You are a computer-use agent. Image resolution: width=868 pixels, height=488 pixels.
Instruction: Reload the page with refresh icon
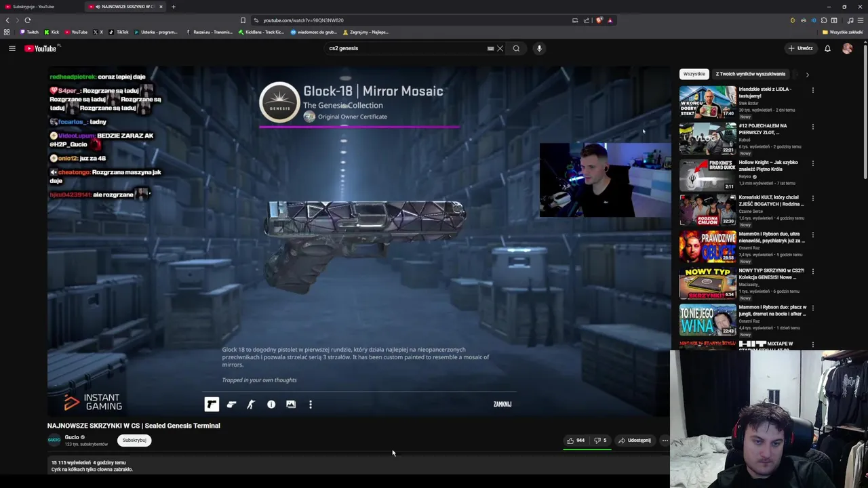27,20
